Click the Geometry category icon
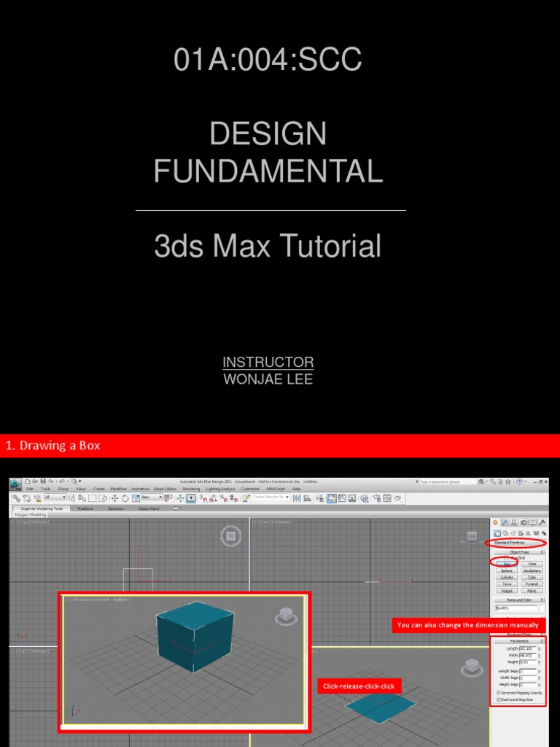Viewport: 560px width, 747px height. 496,533
